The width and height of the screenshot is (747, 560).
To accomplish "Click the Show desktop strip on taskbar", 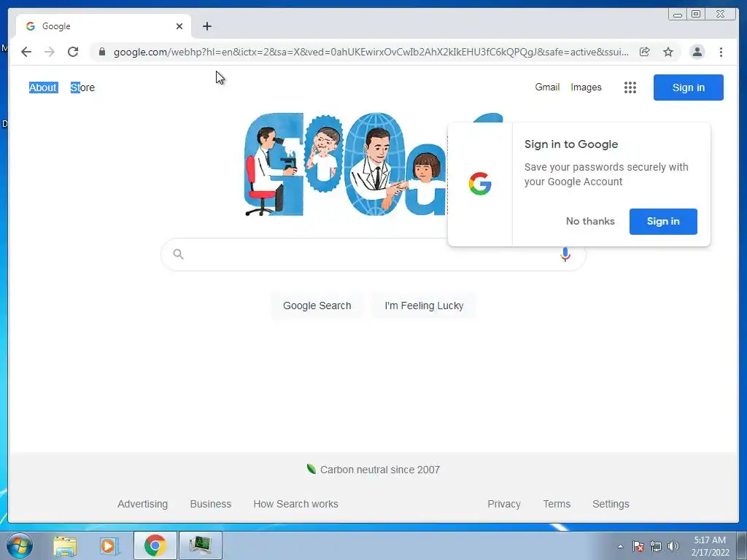I will [742, 545].
